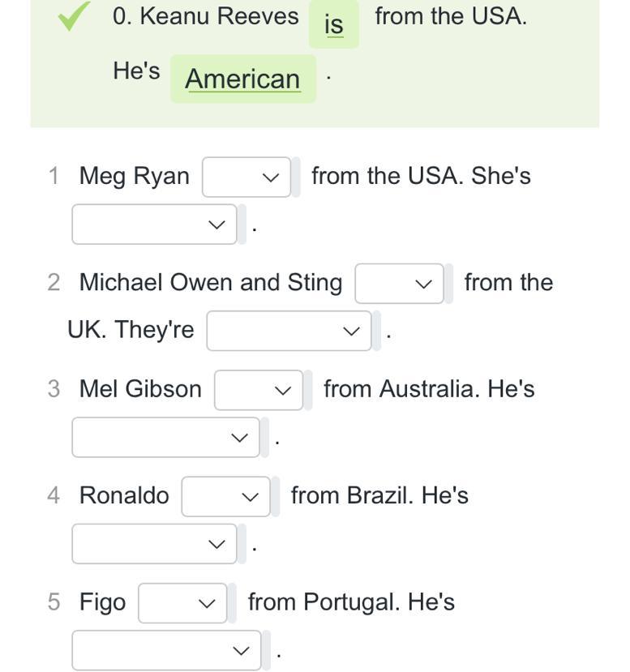Image resolution: width=630 pixels, height=672 pixels.
Task: Open the verb dropdown after Ronaldo
Action: (226, 496)
